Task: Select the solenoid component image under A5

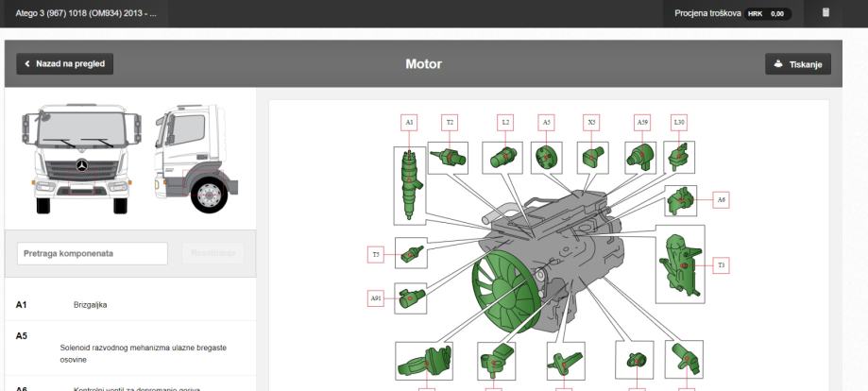Action: (546, 158)
